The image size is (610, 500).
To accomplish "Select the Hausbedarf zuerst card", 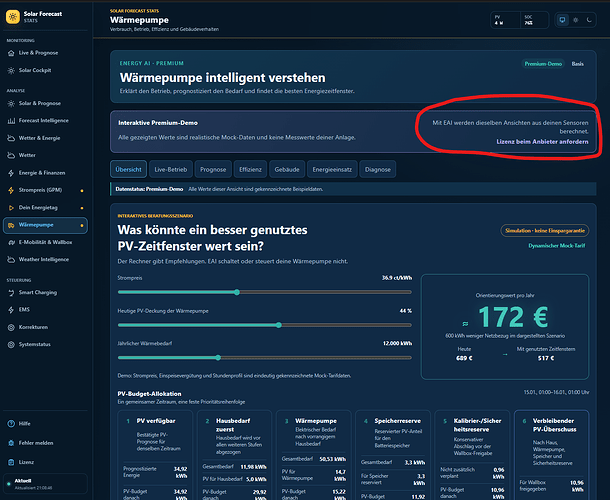I will click(x=235, y=455).
